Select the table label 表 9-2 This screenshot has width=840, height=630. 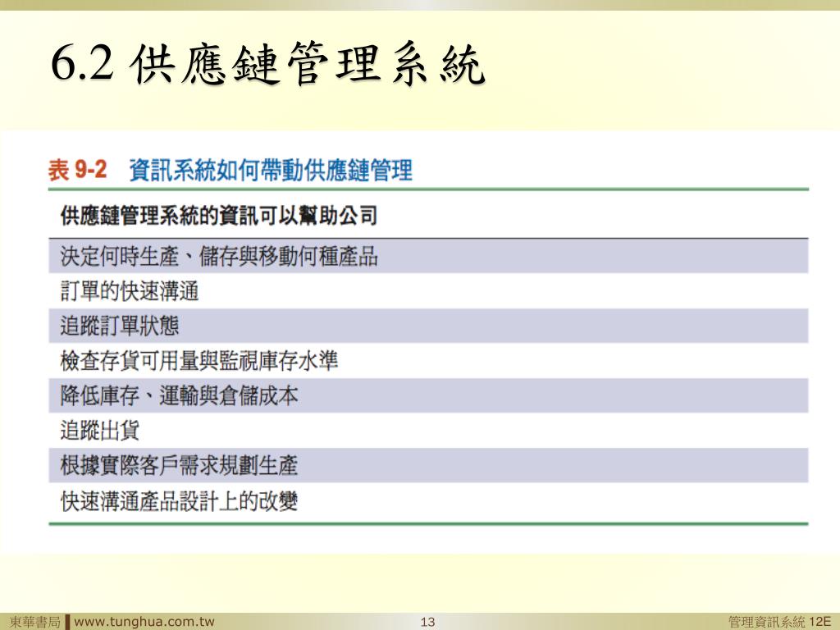point(78,171)
